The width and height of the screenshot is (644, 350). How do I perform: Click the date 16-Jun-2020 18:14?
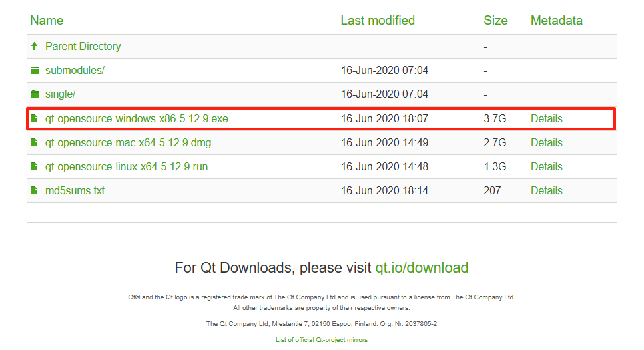coord(384,190)
